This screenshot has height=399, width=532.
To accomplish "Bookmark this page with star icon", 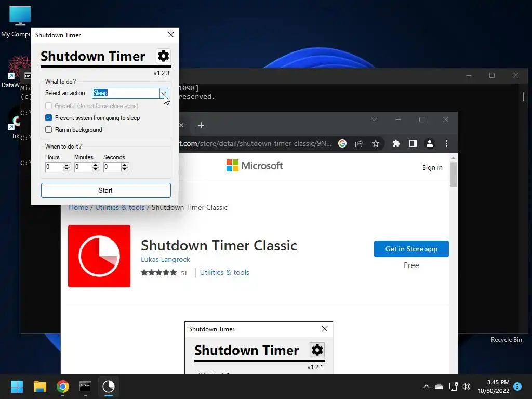I will [x=376, y=143].
